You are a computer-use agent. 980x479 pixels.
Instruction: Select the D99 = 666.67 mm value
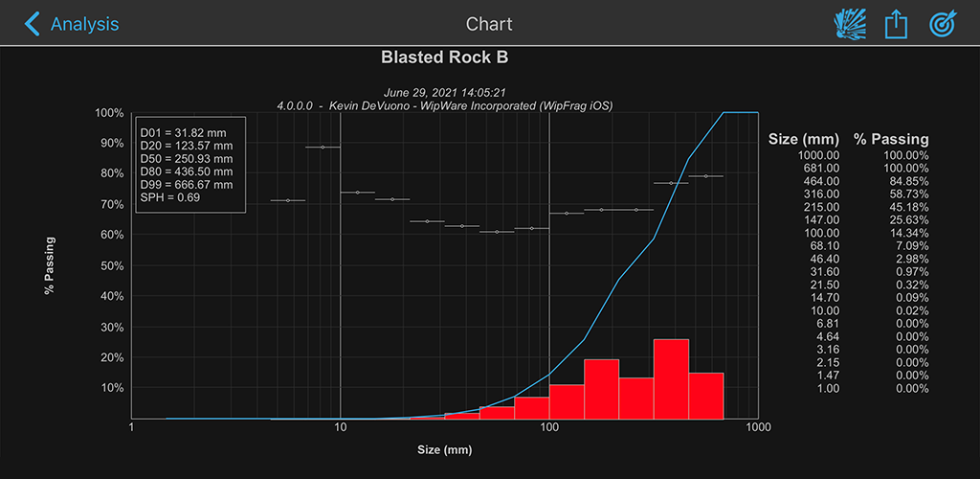pos(186,185)
